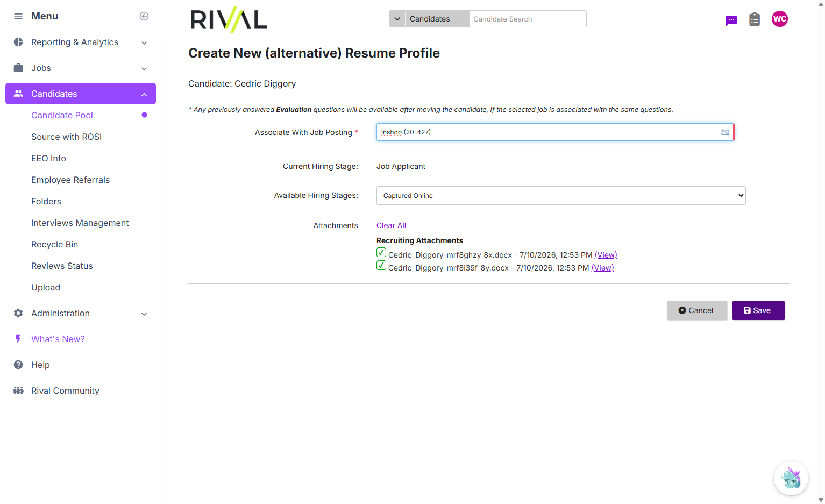Click the Candidates people icon in sidebar
Viewport: 825px width, 504px height.
click(x=18, y=94)
